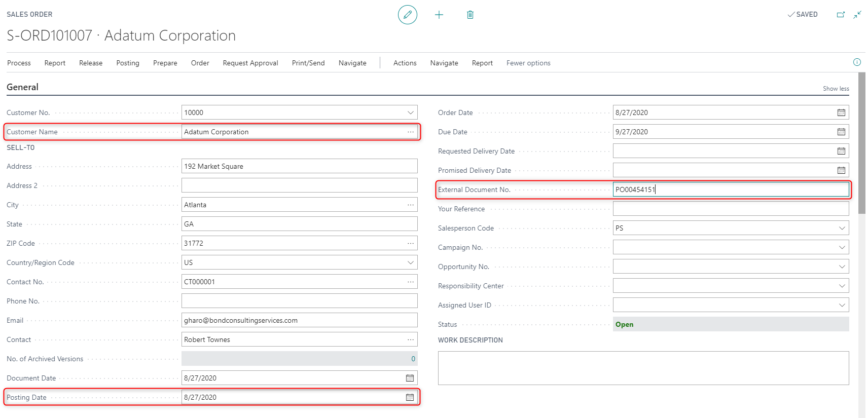The height and width of the screenshot is (418, 868).
Task: Click into the Phone No. field
Action: click(299, 301)
